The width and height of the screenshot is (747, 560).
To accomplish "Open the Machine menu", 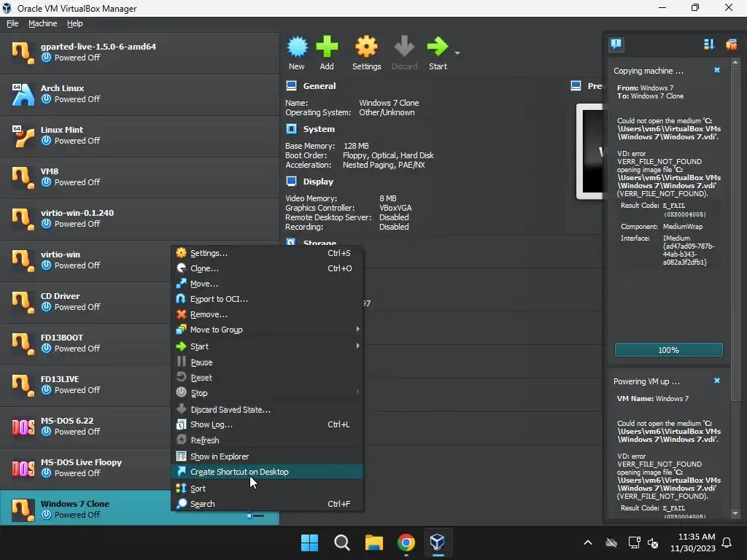I will (42, 23).
